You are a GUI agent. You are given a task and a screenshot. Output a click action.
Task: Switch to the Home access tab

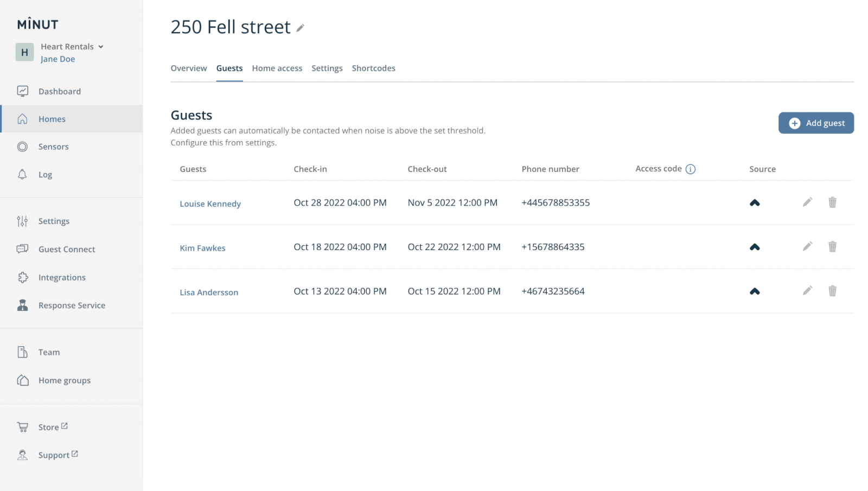277,68
